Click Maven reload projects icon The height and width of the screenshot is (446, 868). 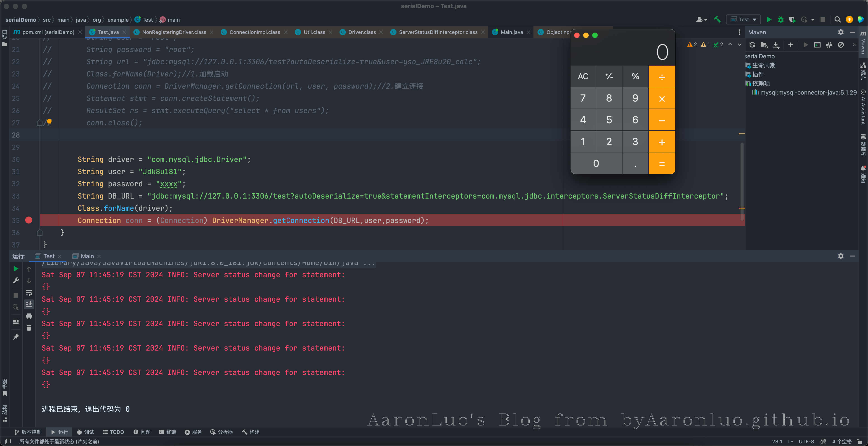(x=752, y=45)
